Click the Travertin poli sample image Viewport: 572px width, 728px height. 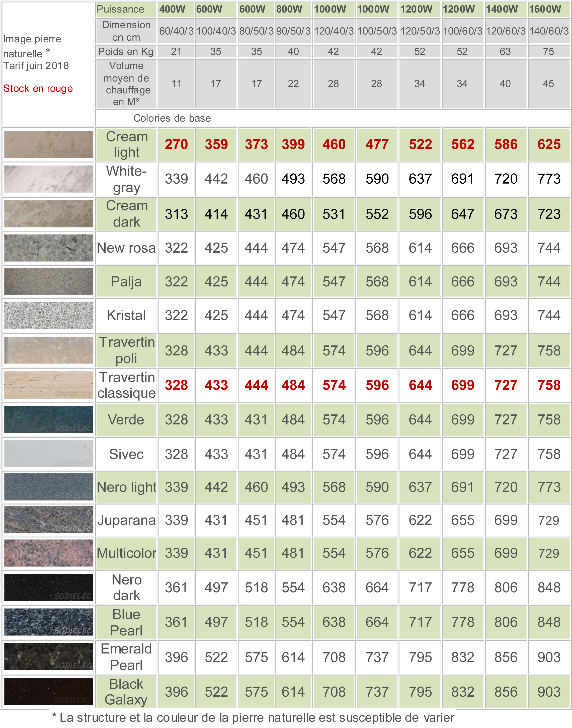pyautogui.click(x=49, y=350)
